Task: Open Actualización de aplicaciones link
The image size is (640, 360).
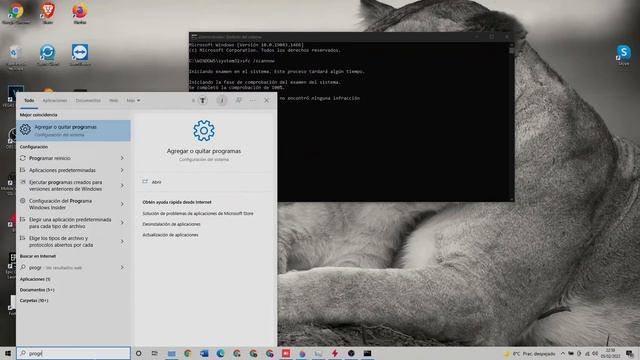Action: point(170,235)
